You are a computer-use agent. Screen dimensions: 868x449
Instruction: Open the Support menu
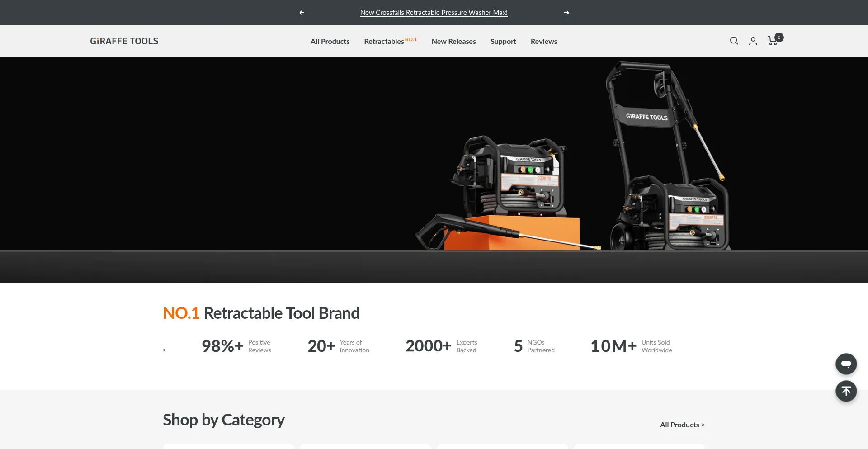(503, 41)
